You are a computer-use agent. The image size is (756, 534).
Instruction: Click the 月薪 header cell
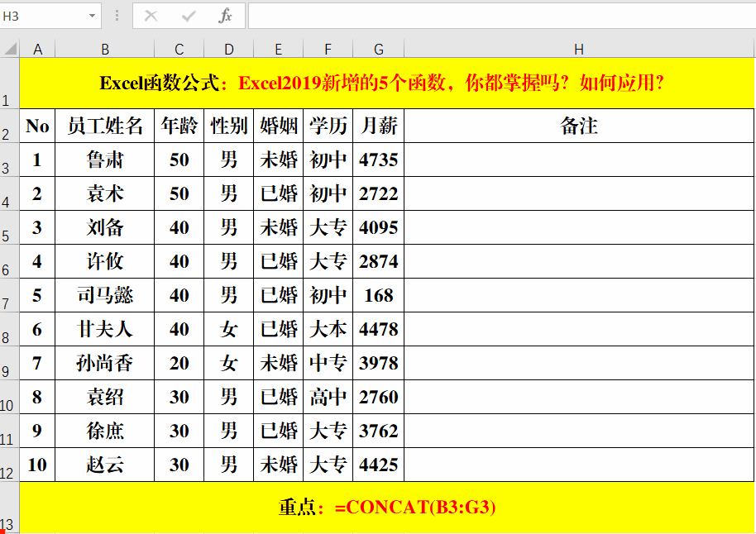(x=379, y=126)
